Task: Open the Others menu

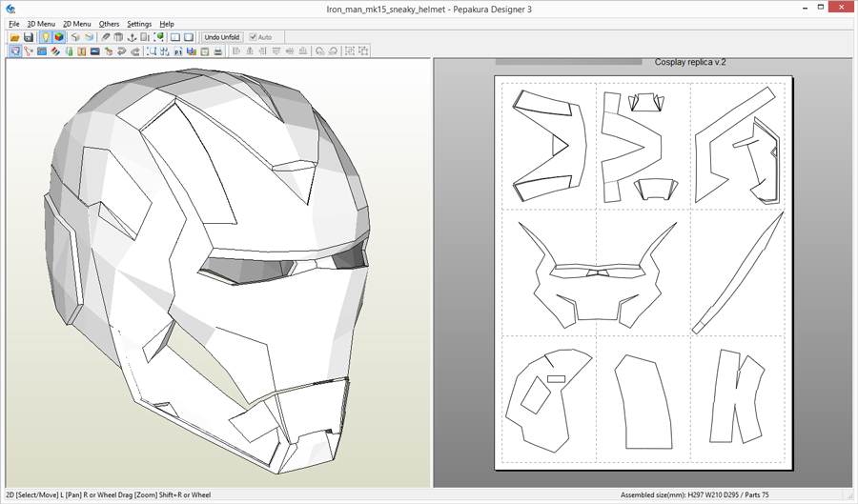Action: [x=109, y=24]
